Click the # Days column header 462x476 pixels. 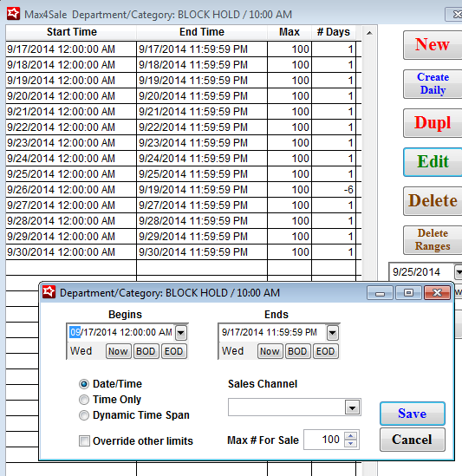point(334,32)
